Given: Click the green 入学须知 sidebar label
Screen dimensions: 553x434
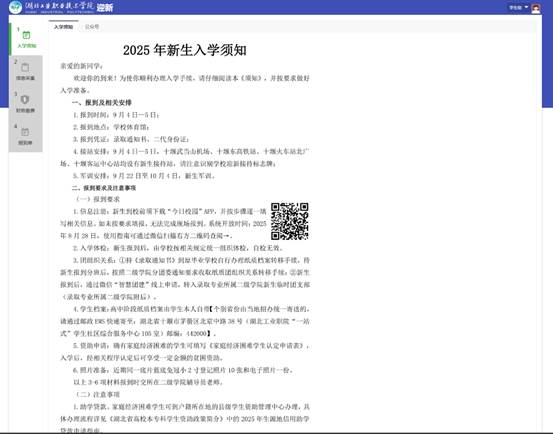Looking at the screenshot, I should pyautogui.click(x=27, y=46).
